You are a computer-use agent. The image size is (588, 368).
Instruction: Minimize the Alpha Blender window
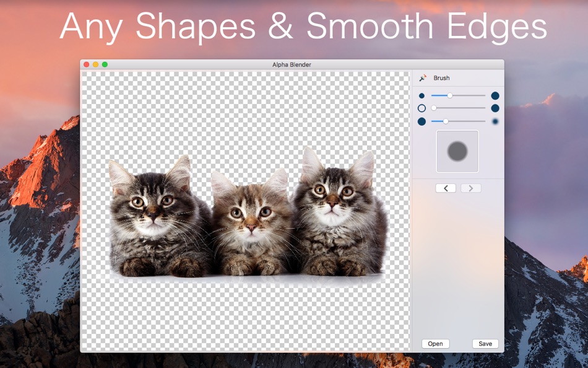[95, 64]
